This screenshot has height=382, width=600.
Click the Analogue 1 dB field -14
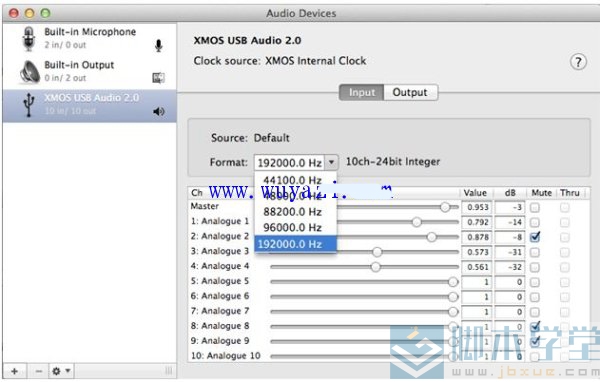click(509, 222)
